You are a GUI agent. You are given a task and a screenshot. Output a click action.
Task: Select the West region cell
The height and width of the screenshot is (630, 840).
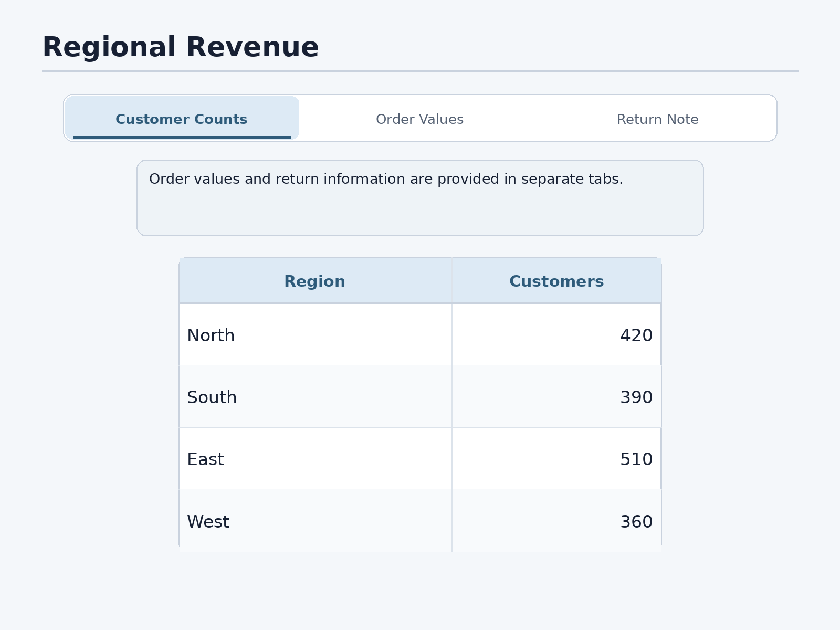[x=315, y=521]
